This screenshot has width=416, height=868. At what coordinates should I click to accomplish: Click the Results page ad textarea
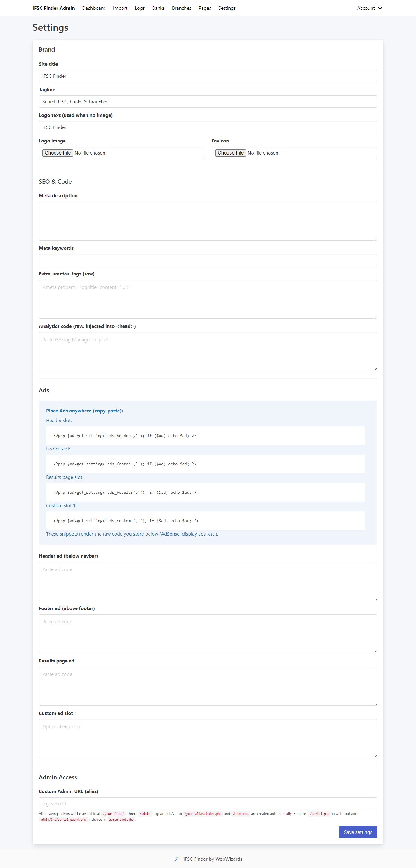click(208, 686)
